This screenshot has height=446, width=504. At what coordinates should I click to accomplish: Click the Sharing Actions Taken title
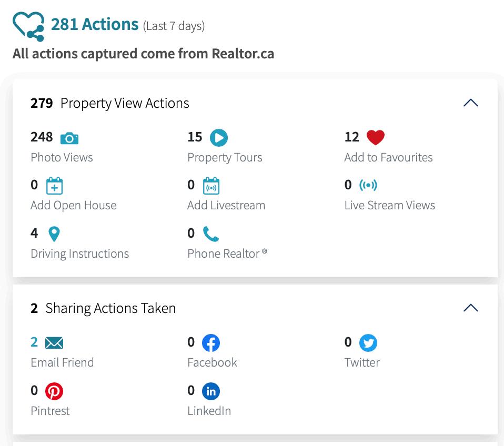click(x=110, y=308)
